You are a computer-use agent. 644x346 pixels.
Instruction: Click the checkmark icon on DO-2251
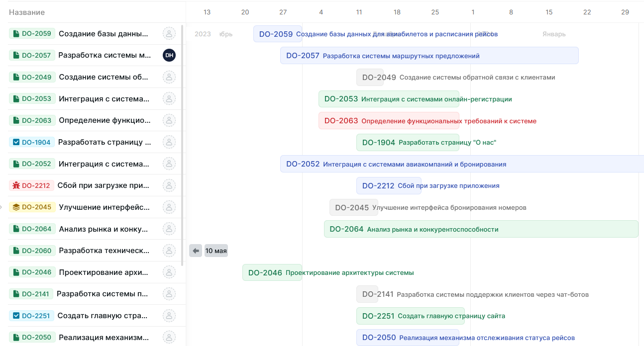tap(16, 316)
